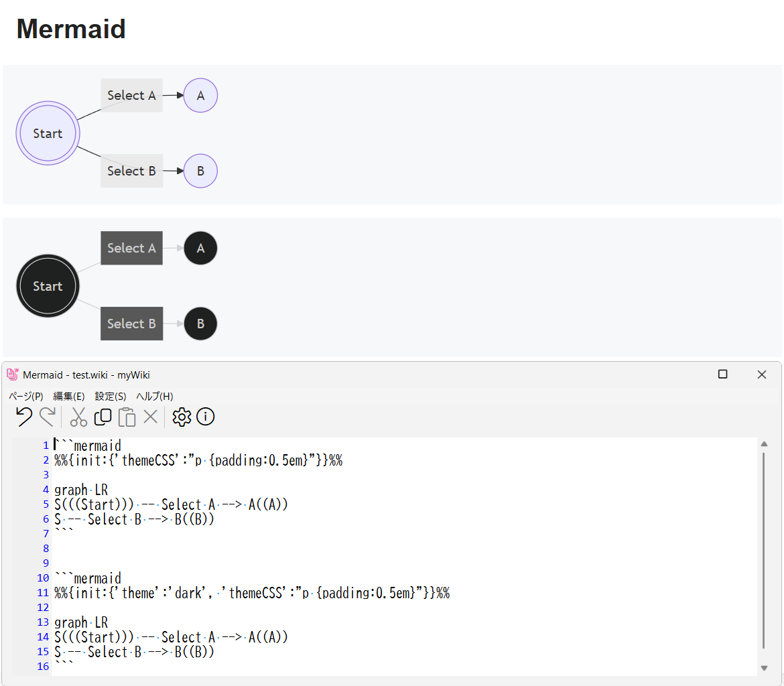The width and height of the screenshot is (784, 686).
Task: Click line number 16 in gutter
Action: pos(43,667)
